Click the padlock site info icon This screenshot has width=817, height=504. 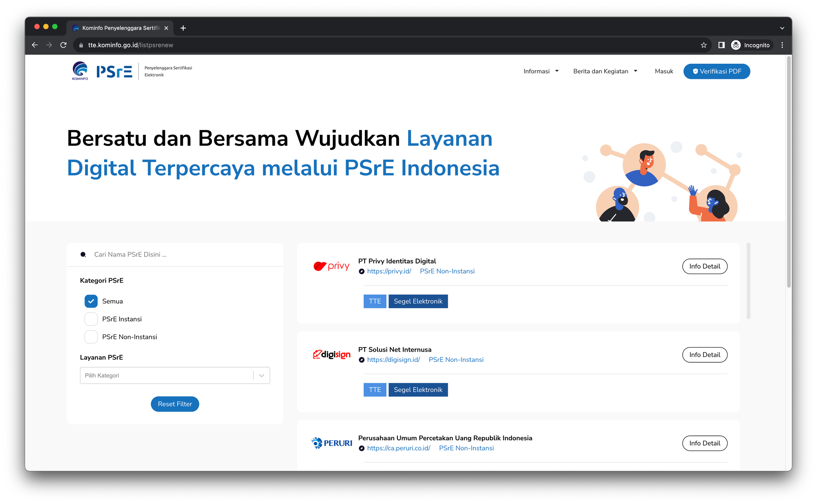coord(81,45)
